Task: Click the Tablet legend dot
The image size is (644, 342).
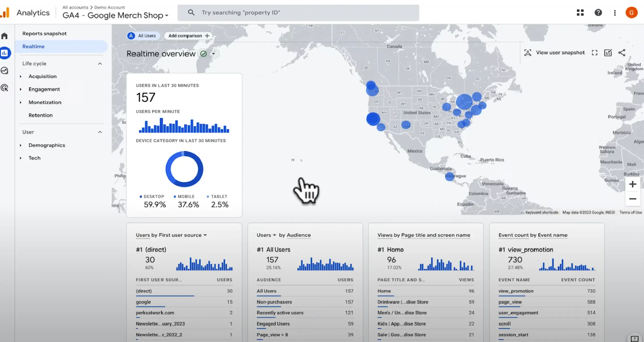Action: (x=208, y=197)
